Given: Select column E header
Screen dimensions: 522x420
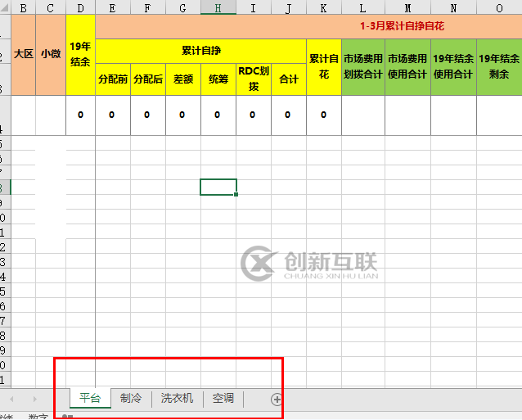Looking at the screenshot, I should click(113, 7).
